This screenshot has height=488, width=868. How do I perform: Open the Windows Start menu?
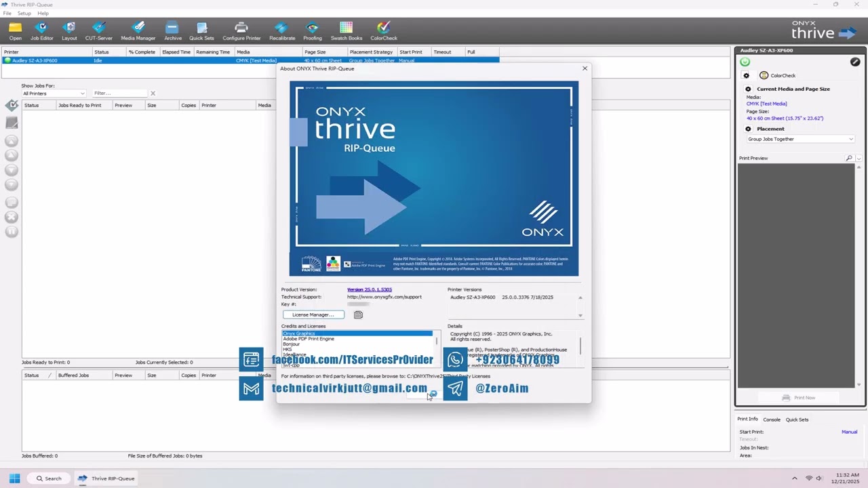[14, 479]
